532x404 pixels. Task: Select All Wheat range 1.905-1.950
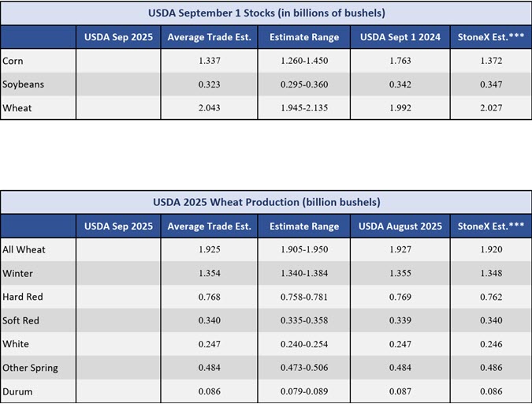[x=304, y=249]
